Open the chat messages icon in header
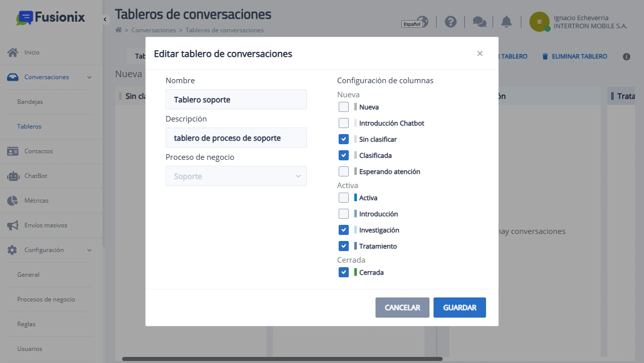Screen dimensions: 644x363 [479, 22]
